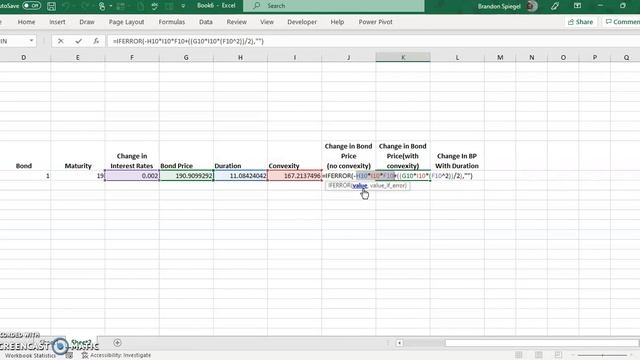Click Bond Price value 190.9099292
The height and width of the screenshot is (360, 640).
pos(186,176)
